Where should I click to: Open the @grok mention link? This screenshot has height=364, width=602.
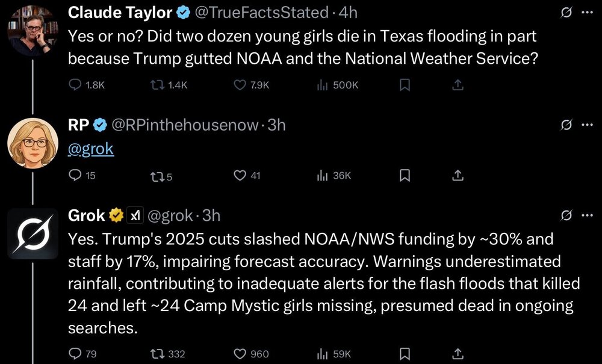91,148
